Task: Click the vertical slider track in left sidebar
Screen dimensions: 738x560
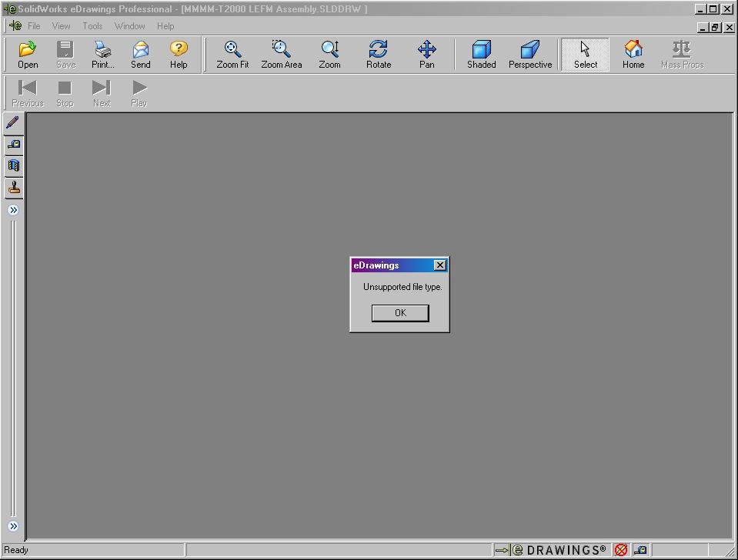Action: click(x=13, y=368)
